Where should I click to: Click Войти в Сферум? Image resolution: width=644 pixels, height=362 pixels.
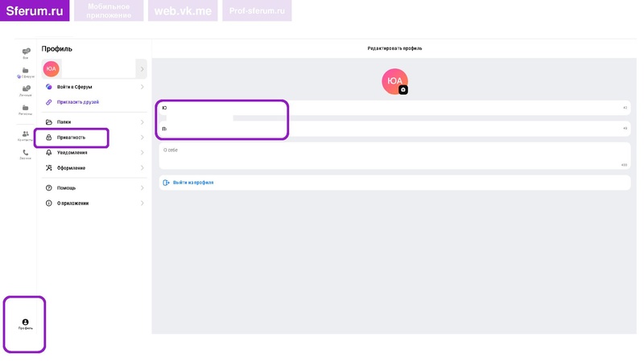pyautogui.click(x=74, y=87)
